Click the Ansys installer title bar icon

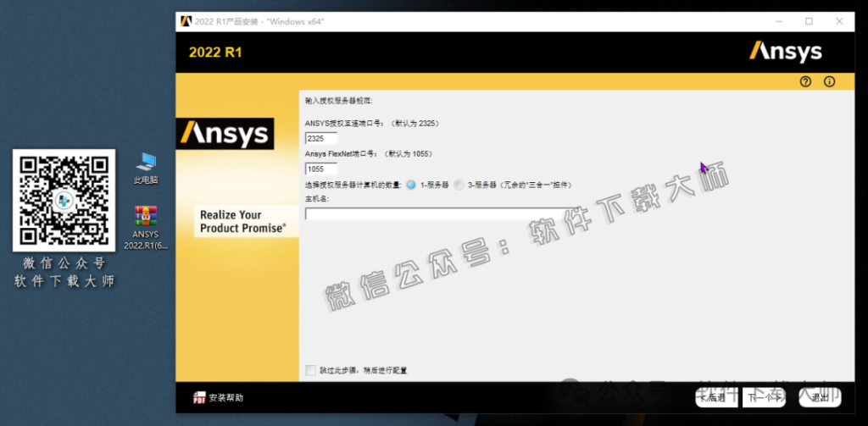[186, 21]
